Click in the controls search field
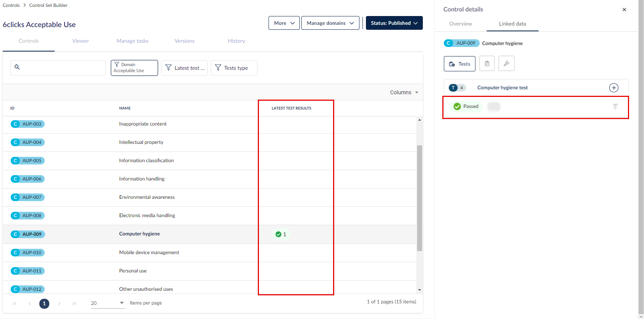Viewport: 644px width, 319px height. [61, 68]
